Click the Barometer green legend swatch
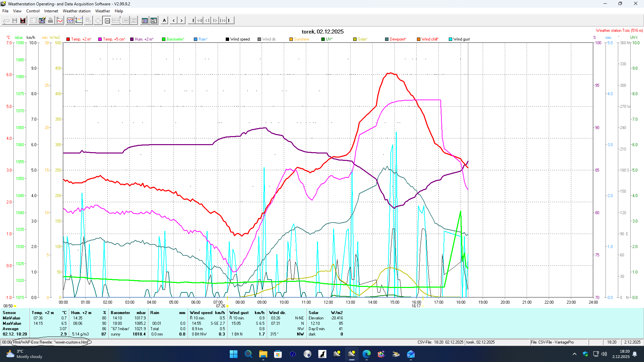Image resolution: width=644 pixels, height=362 pixels. 164,39
